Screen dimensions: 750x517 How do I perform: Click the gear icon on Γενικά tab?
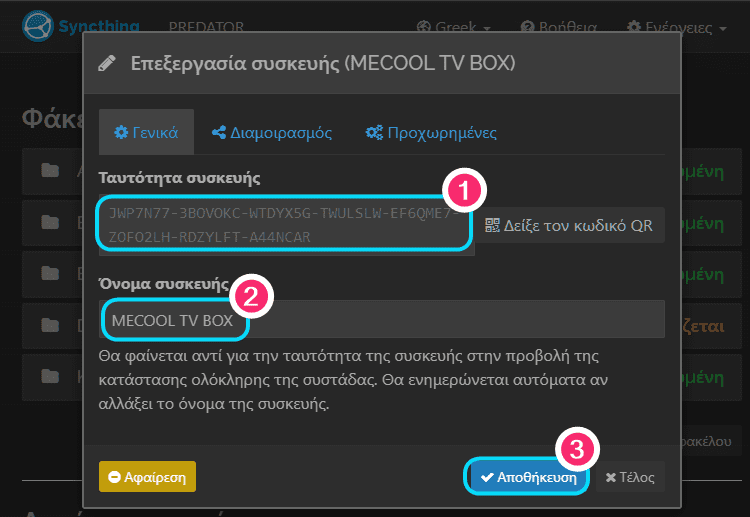121,132
